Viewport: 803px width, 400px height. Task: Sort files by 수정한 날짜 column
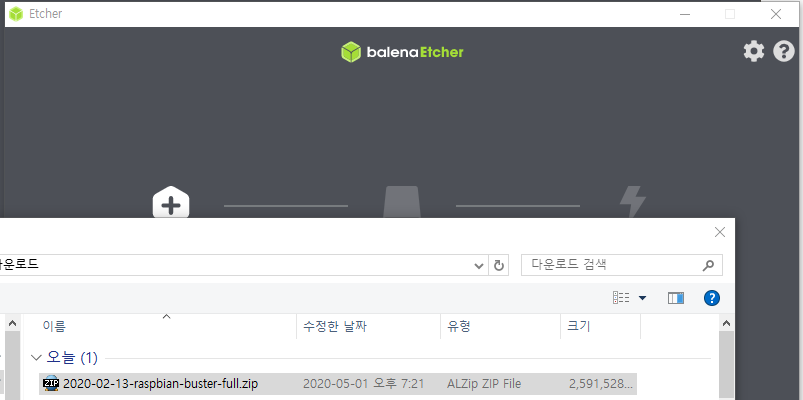[x=368, y=326]
